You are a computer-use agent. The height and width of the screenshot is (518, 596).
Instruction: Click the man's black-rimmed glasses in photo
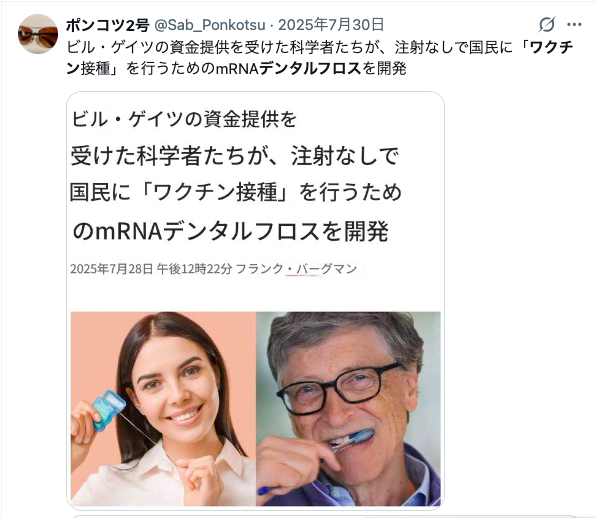[339, 388]
